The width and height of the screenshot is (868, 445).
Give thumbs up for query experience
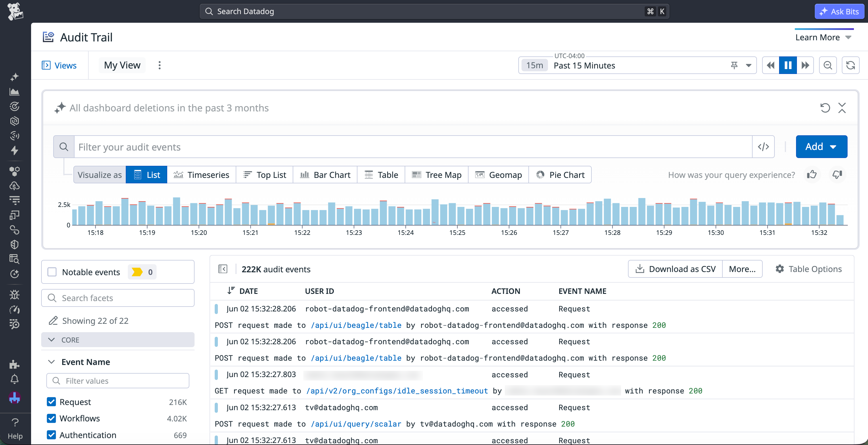(x=812, y=175)
